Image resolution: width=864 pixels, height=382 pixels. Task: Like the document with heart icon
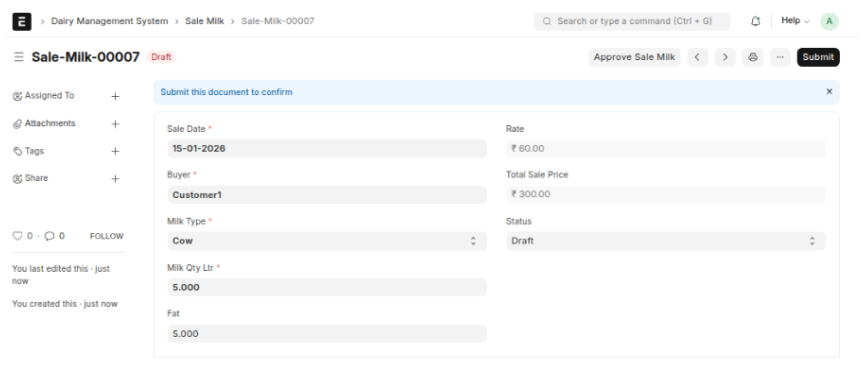18,236
